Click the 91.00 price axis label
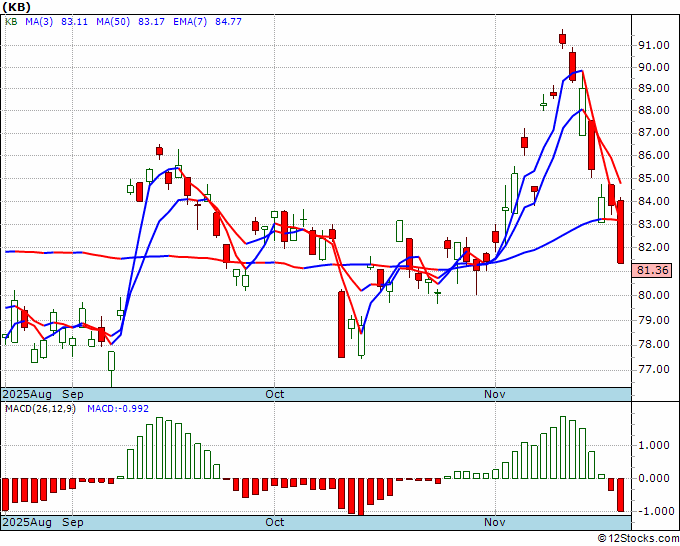The image size is (680, 546). [x=653, y=45]
